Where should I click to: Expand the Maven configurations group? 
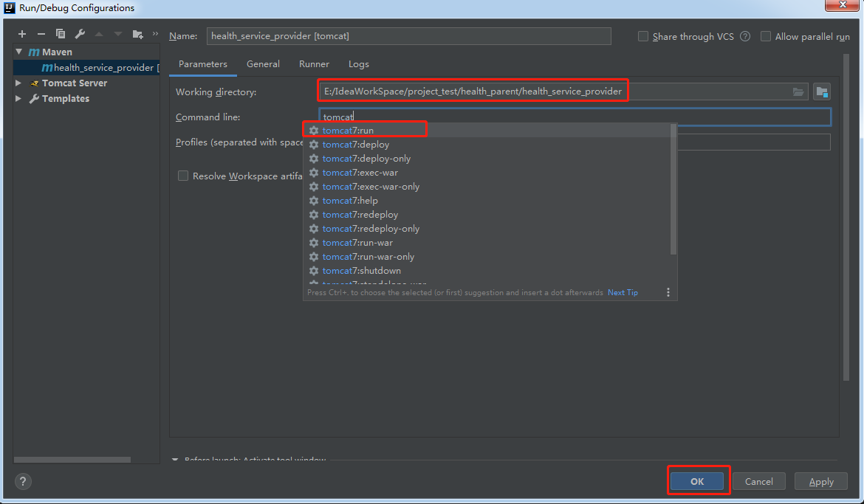(x=18, y=51)
